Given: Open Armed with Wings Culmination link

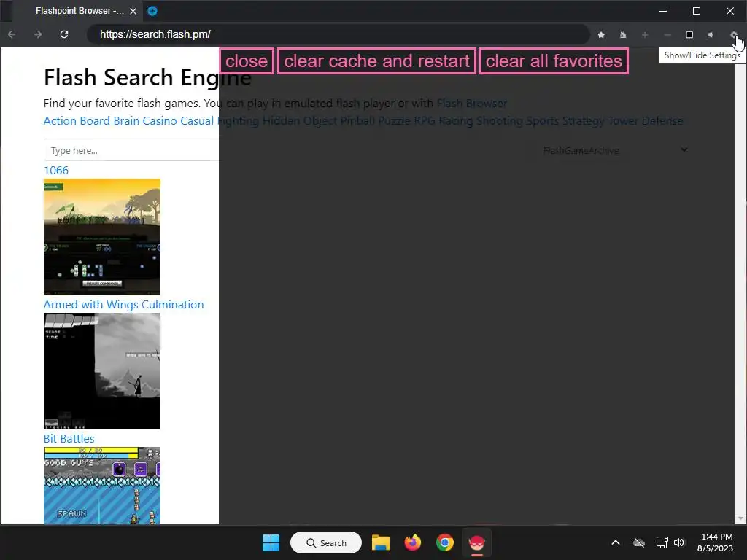Looking at the screenshot, I should (x=123, y=305).
